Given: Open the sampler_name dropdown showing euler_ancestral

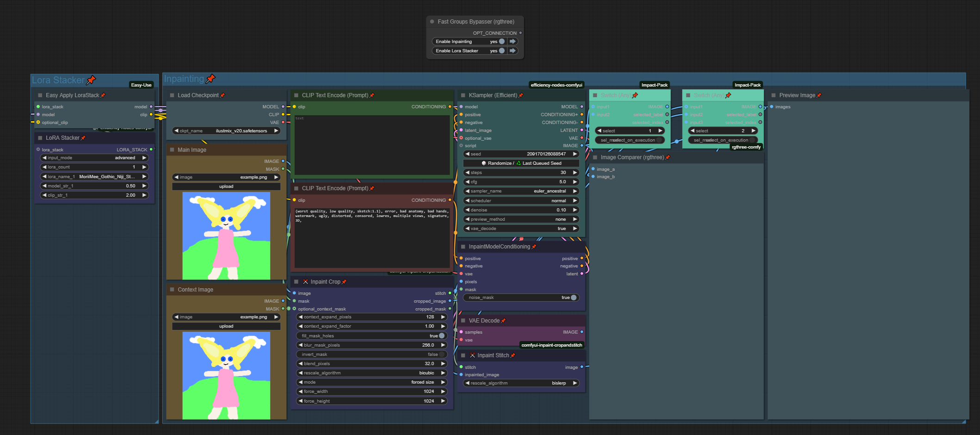Looking at the screenshot, I should click(x=521, y=191).
